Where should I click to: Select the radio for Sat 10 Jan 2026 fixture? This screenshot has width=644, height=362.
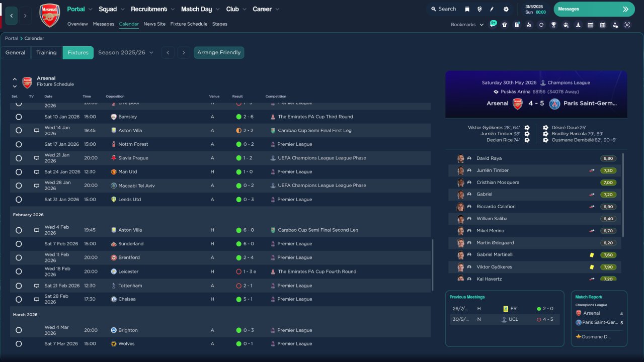coord(19,117)
